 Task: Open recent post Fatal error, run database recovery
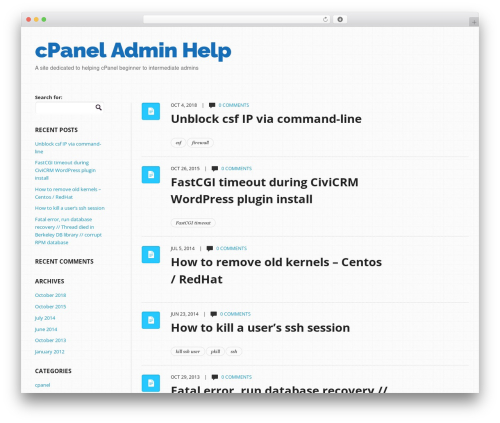[x=68, y=231]
